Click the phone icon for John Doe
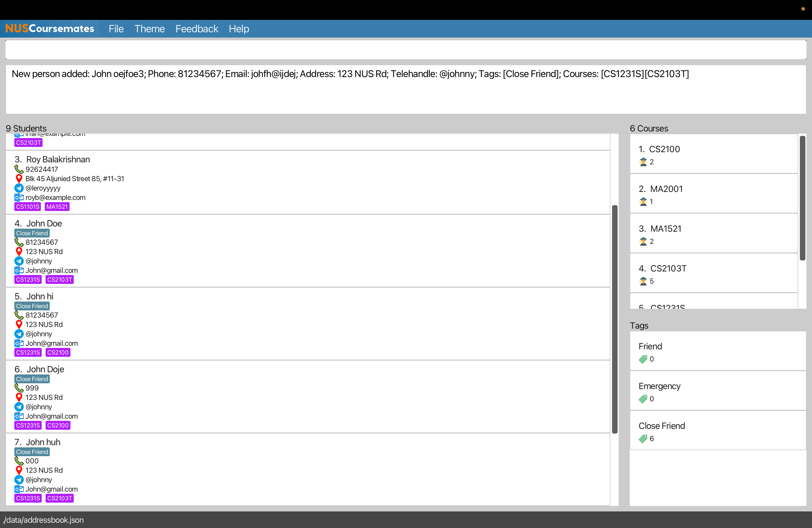This screenshot has height=528, width=812. pos(19,242)
